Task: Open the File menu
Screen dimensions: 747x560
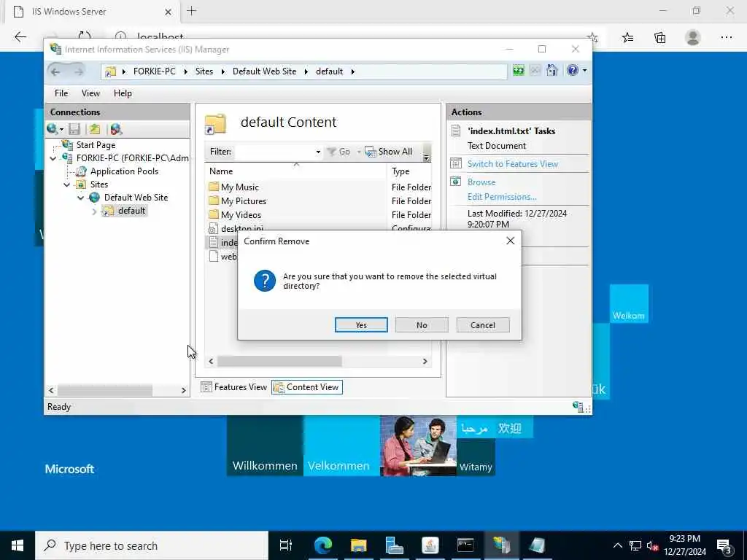Action: tap(61, 93)
